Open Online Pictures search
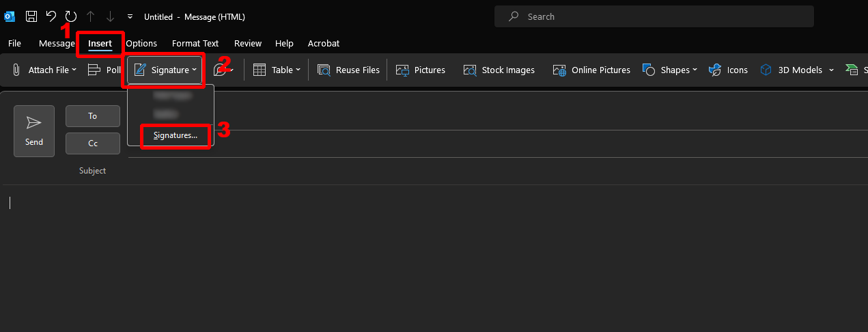 [x=591, y=70]
